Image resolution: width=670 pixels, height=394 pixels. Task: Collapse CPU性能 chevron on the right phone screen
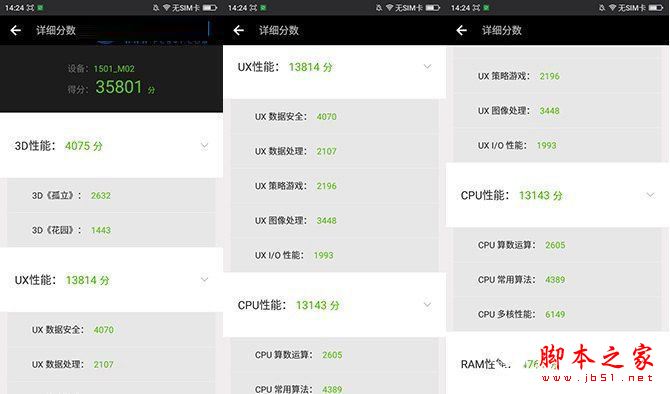(650, 195)
